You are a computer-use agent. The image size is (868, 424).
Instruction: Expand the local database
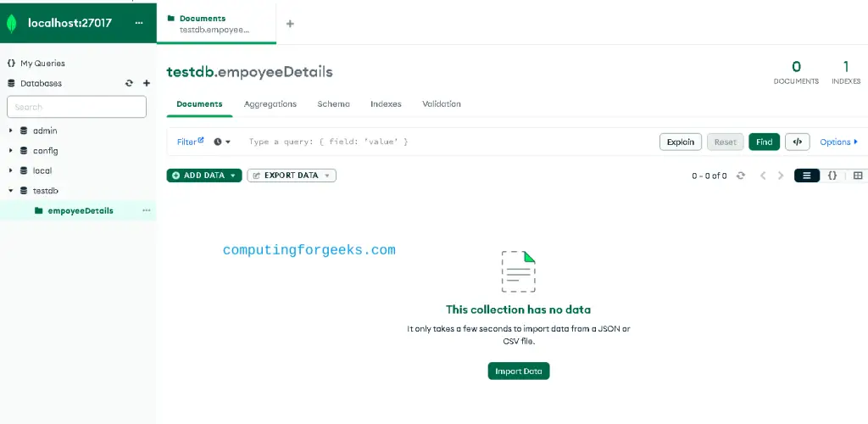(10, 170)
